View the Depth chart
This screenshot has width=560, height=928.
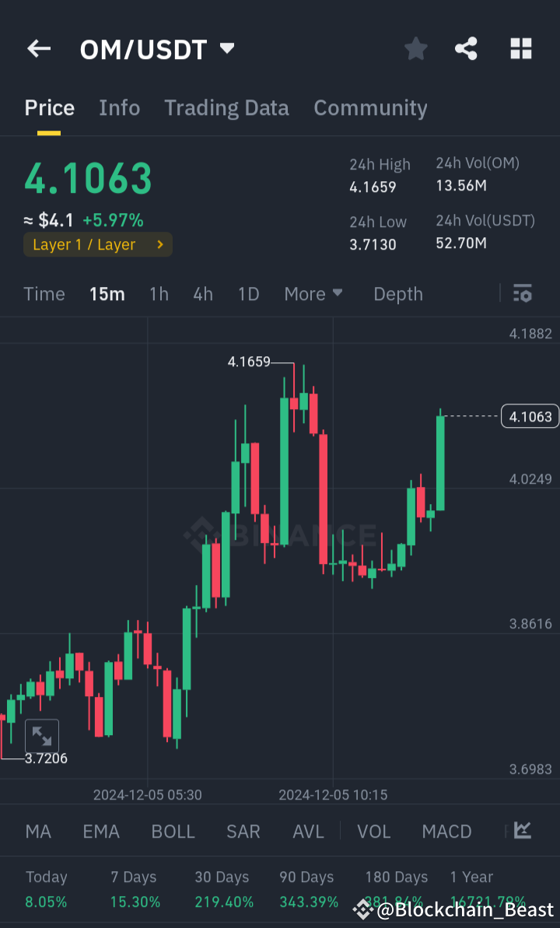[397, 293]
